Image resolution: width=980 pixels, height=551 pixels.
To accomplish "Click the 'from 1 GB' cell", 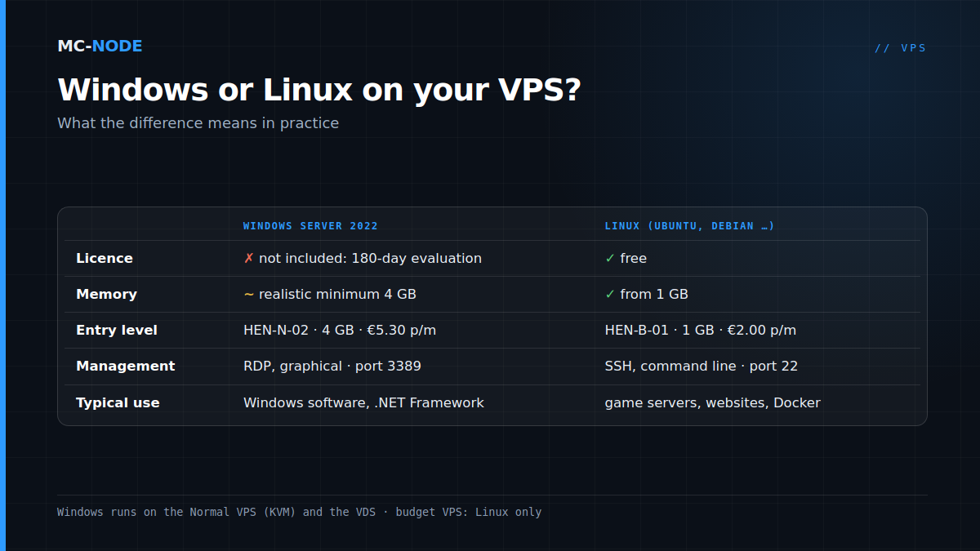I will (654, 294).
